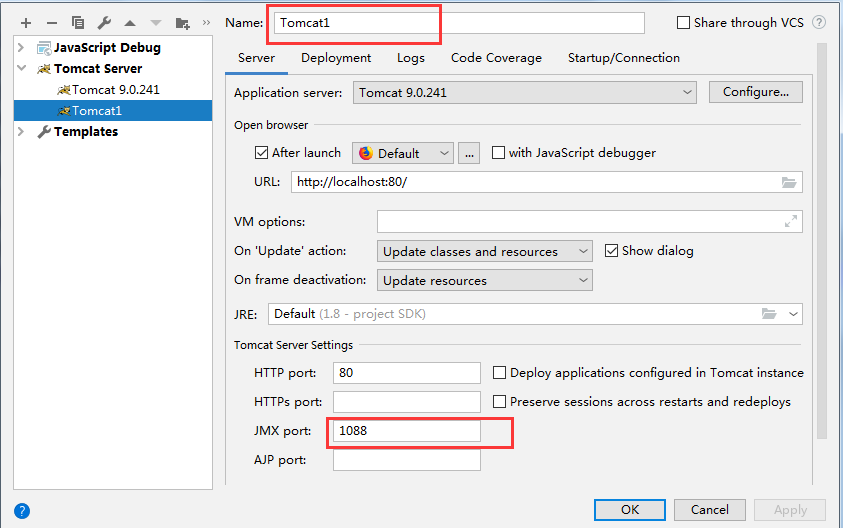The height and width of the screenshot is (528, 843).
Task: Show more toolbar actions chevron
Action: (206, 23)
